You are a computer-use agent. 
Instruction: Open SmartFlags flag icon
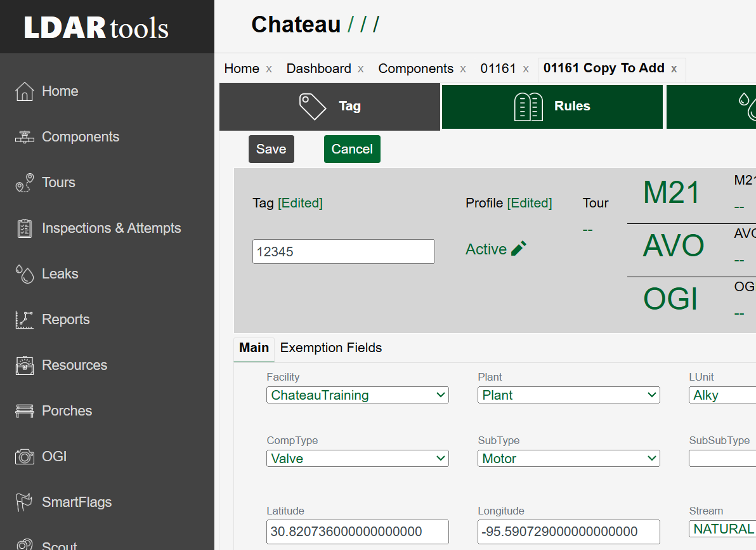click(24, 502)
